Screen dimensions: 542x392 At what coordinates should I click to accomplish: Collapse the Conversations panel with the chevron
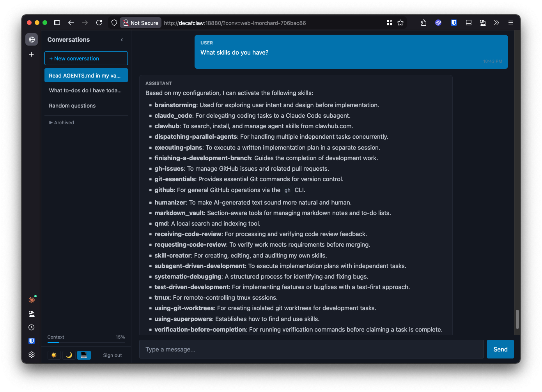[x=121, y=39]
